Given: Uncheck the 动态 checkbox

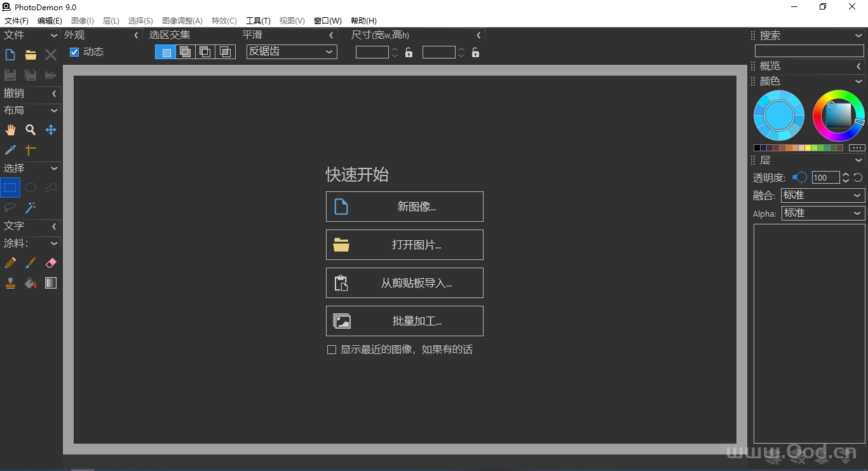Looking at the screenshot, I should (74, 52).
